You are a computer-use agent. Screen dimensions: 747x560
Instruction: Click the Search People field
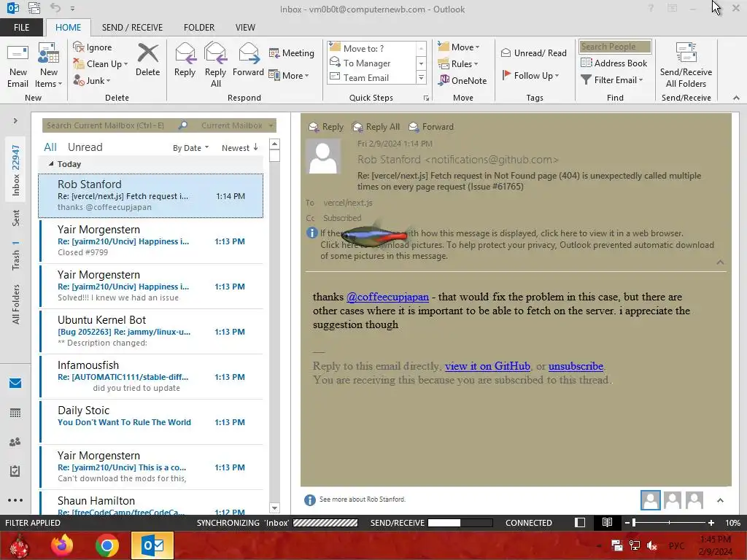[x=614, y=46]
